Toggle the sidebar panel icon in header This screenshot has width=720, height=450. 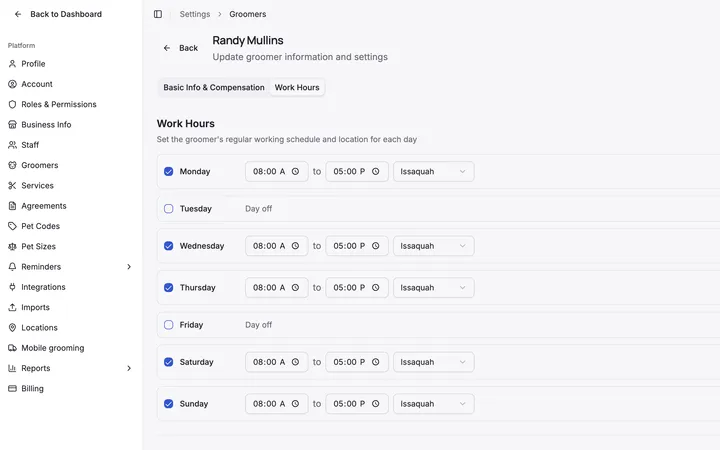(158, 14)
